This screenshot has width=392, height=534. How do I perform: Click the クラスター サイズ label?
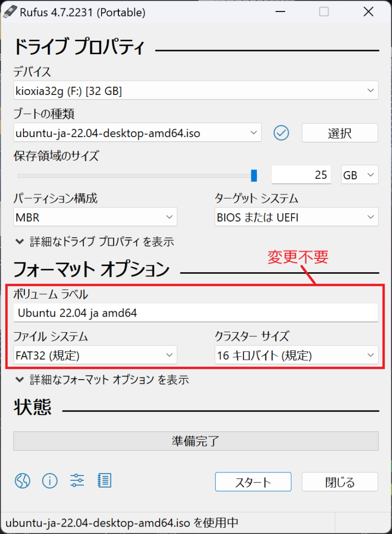[x=252, y=336]
